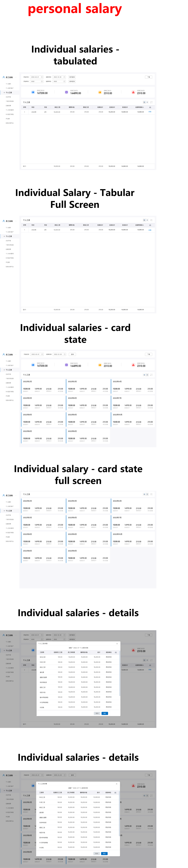Open 应缴党费 in Tabular Full Screen sidebar
The image size is (188, 868).
click(x=8, y=249)
